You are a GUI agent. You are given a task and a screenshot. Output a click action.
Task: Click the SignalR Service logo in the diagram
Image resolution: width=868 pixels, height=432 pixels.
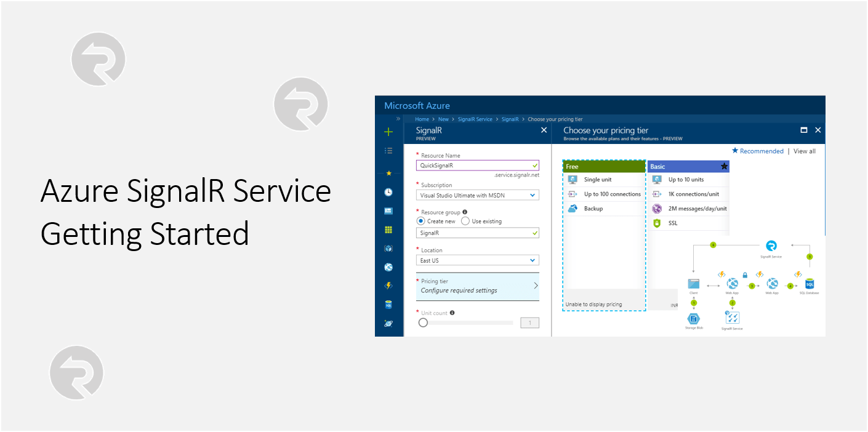pyautogui.click(x=771, y=246)
